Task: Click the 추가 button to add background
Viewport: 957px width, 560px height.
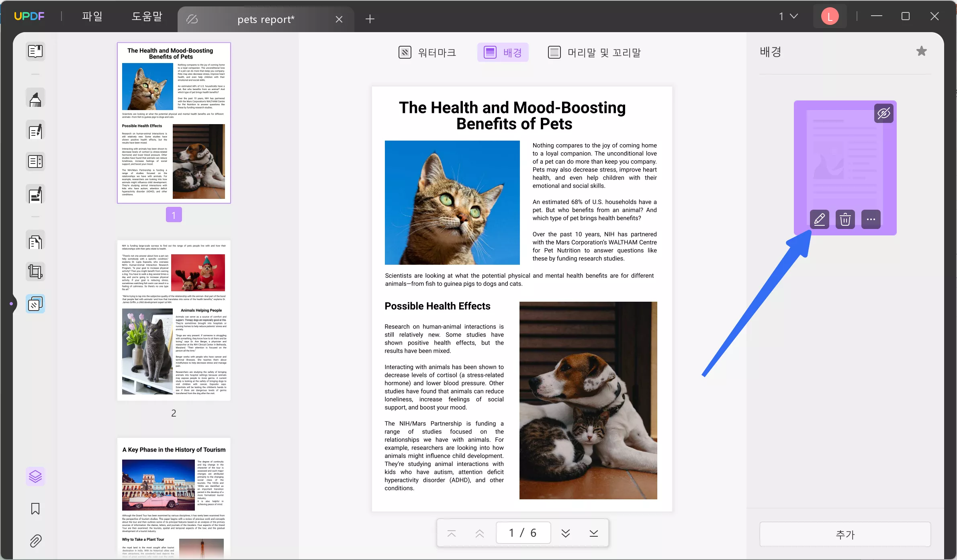Action: 845,535
